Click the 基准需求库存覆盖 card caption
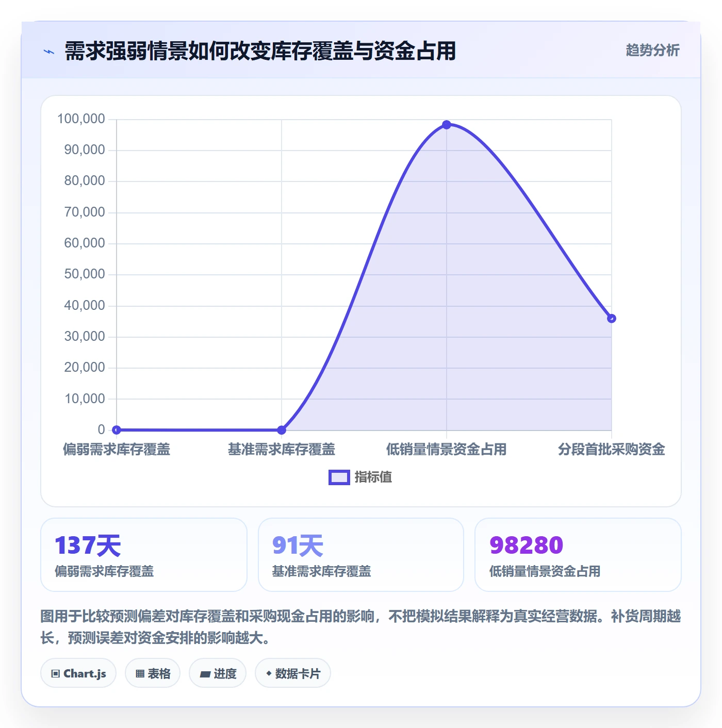 pos(322,571)
